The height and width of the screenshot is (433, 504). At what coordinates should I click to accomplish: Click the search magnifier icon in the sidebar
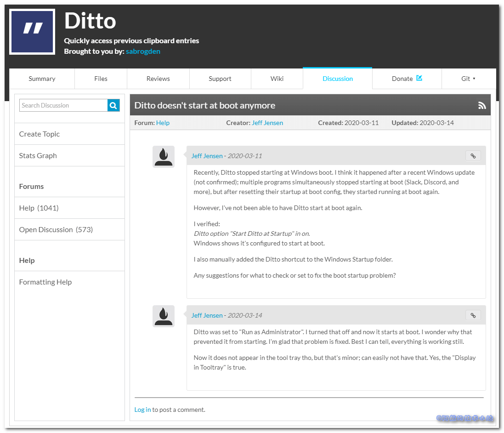[113, 105]
